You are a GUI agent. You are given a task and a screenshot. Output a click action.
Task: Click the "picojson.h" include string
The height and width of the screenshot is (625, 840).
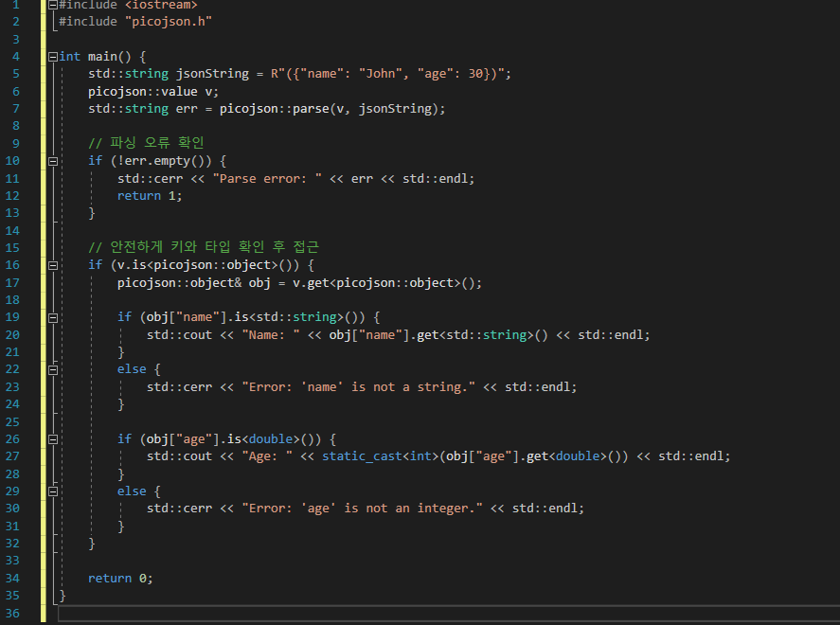(169, 22)
